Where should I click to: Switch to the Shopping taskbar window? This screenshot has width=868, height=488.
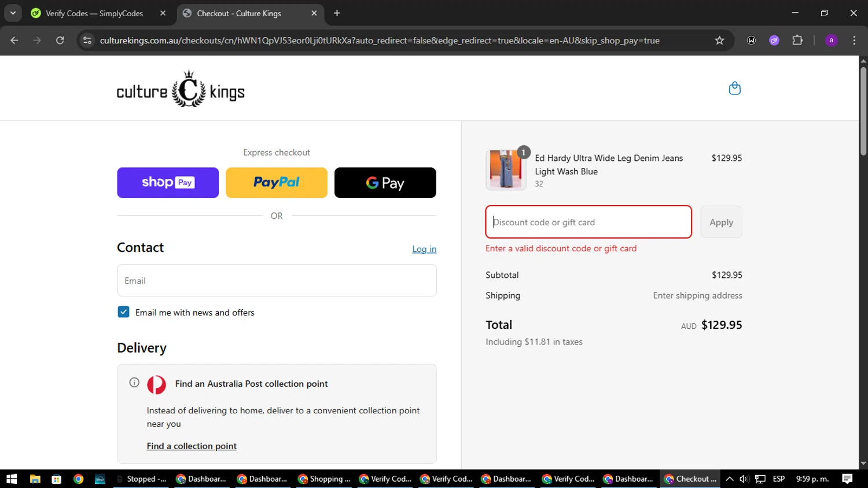click(x=324, y=479)
